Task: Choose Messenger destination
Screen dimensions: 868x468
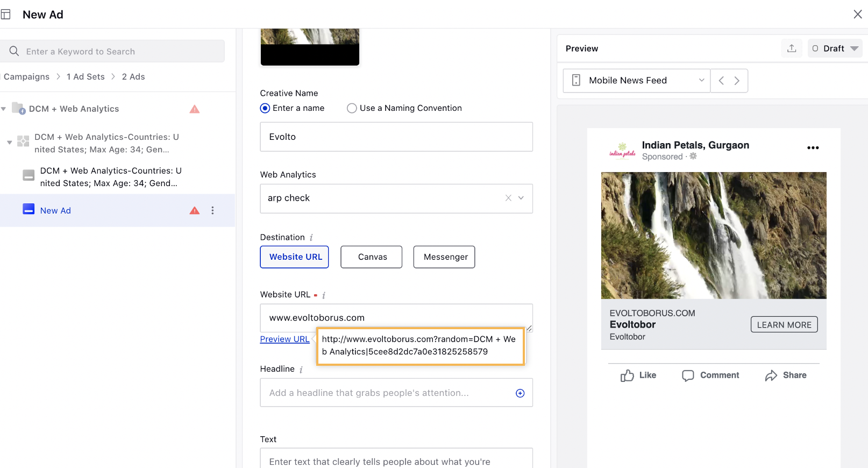Action: [444, 257]
